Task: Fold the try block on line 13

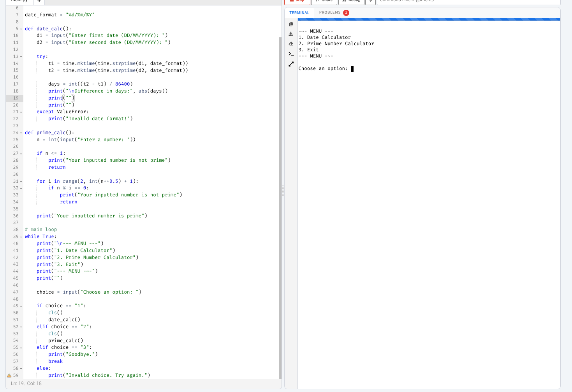Action: click(x=21, y=57)
